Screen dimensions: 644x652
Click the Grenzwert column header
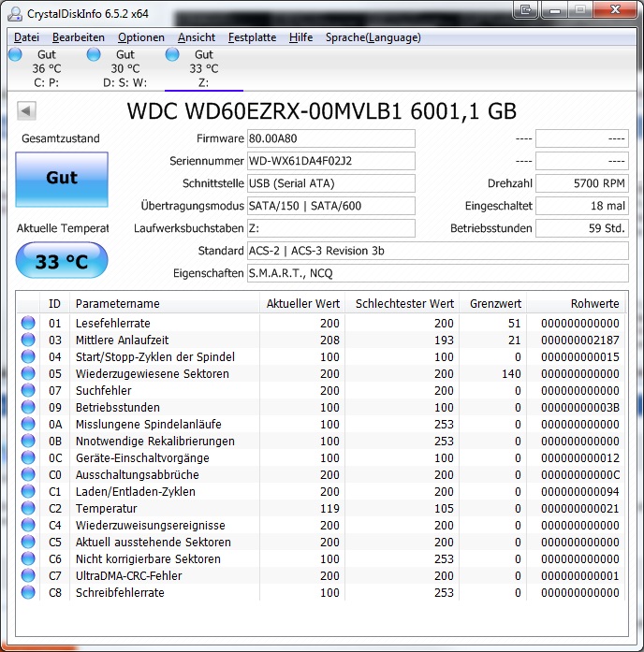click(493, 303)
